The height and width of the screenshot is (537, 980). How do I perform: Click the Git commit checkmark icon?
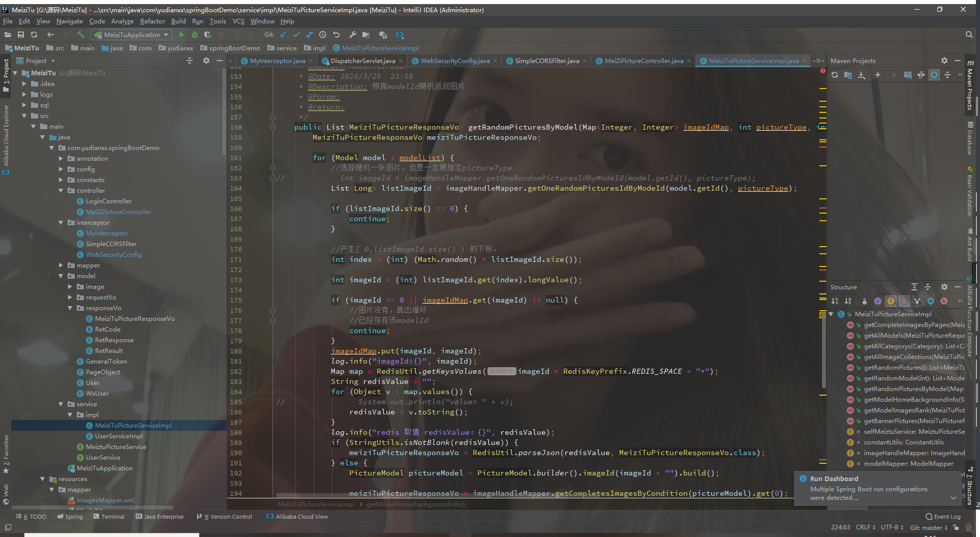coord(296,35)
